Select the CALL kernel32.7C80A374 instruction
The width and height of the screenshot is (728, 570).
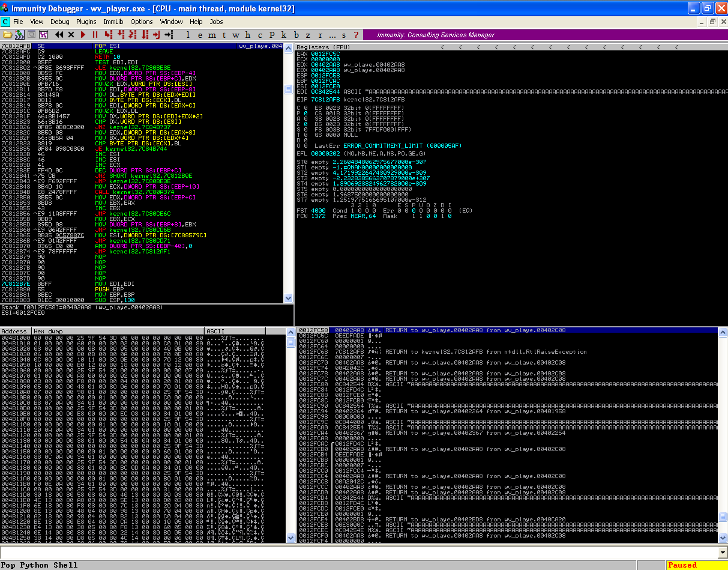tap(142, 192)
